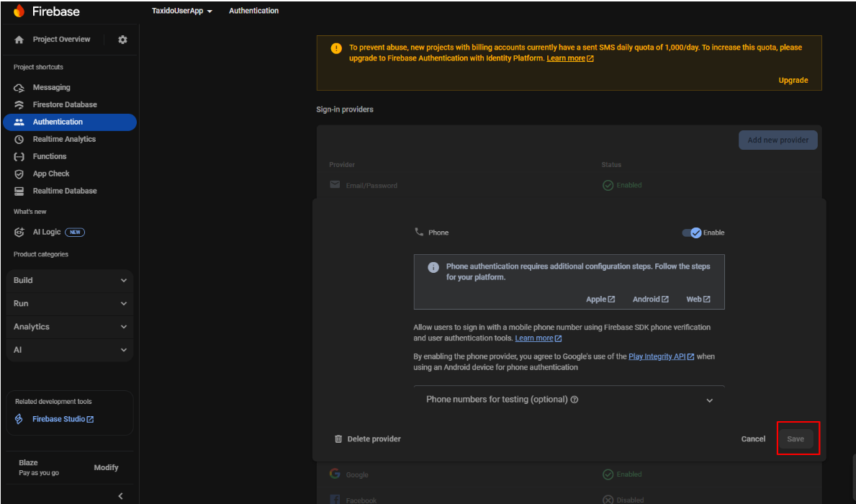Click the App Check shield icon
The image size is (856, 504).
[19, 174]
